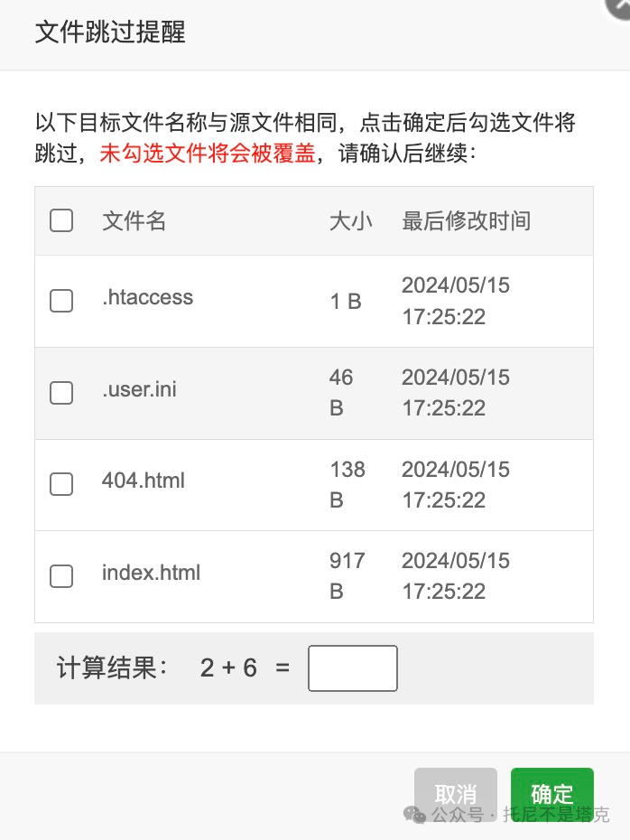This screenshot has height=840, width=630.
Task: Select the index.html row checkbox
Action: (61, 576)
